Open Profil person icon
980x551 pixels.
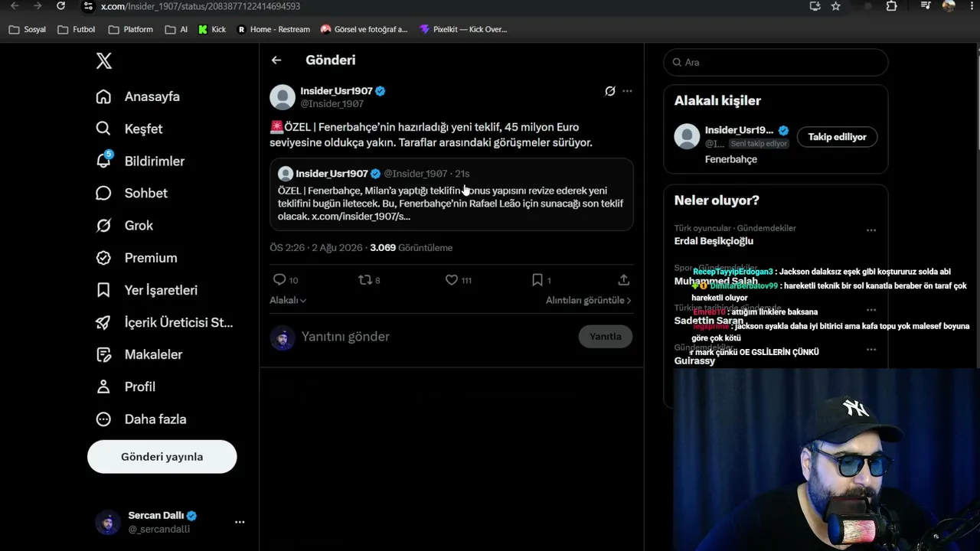[x=103, y=386]
